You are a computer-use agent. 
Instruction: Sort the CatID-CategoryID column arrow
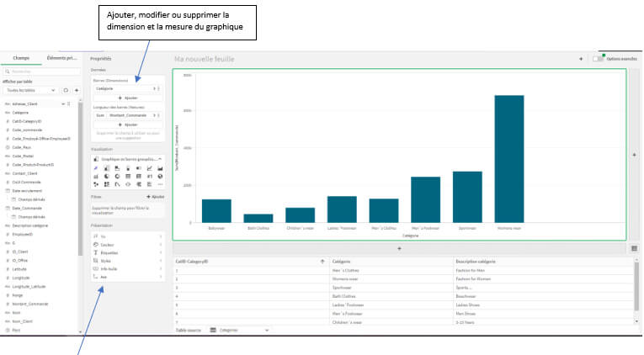pos(322,262)
